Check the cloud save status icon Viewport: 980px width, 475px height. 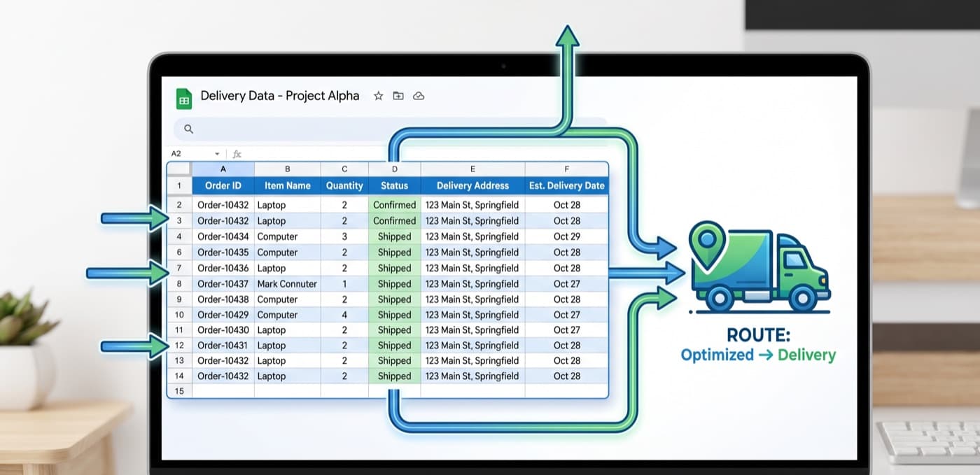pyautogui.click(x=419, y=96)
